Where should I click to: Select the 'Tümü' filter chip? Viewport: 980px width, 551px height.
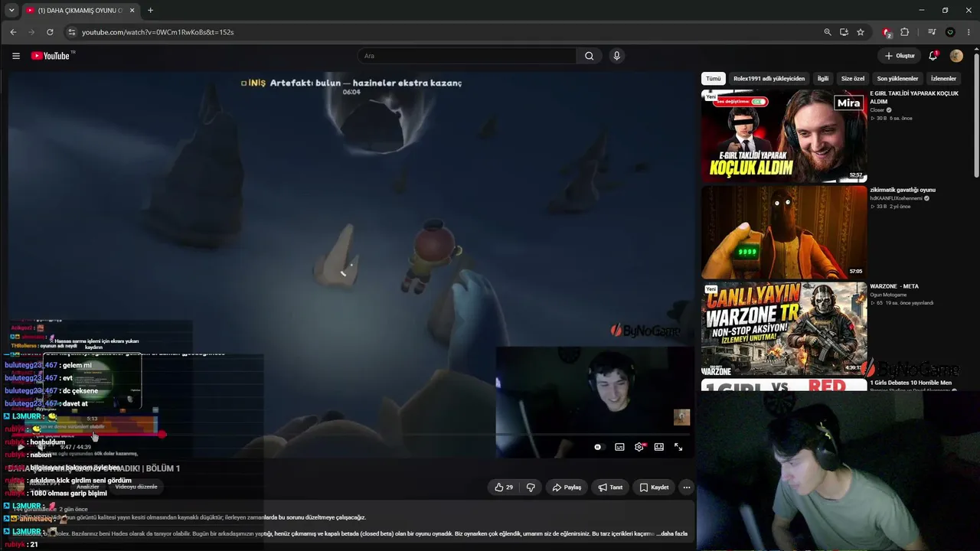714,79
